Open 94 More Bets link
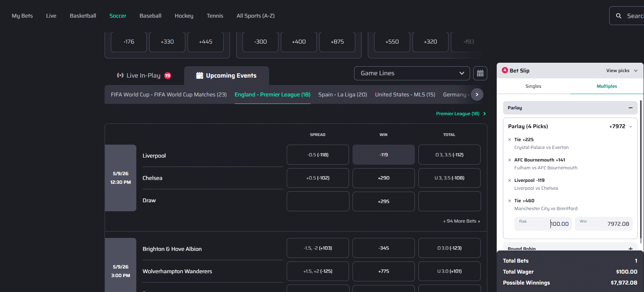Viewport: 644px width, 292px height. coord(461,221)
